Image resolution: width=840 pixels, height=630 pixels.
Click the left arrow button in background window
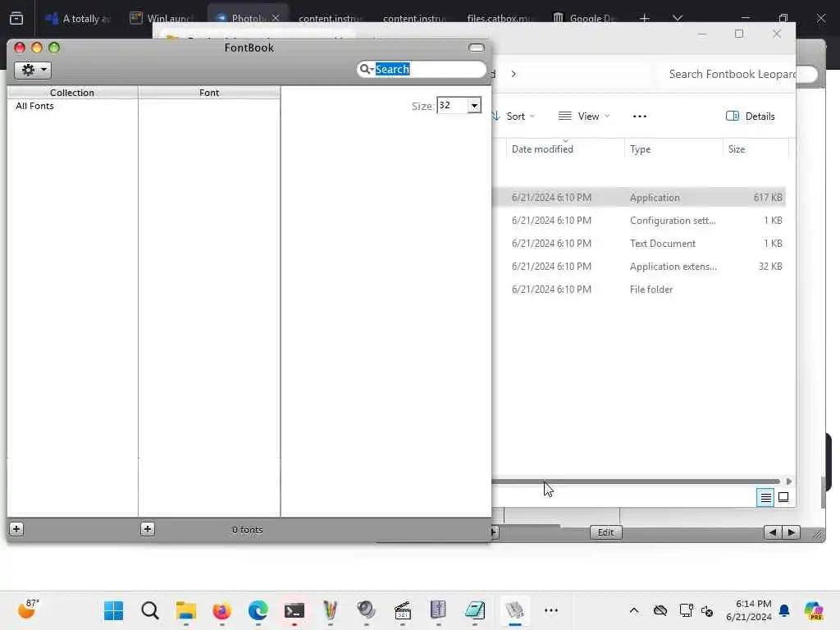pyautogui.click(x=773, y=532)
